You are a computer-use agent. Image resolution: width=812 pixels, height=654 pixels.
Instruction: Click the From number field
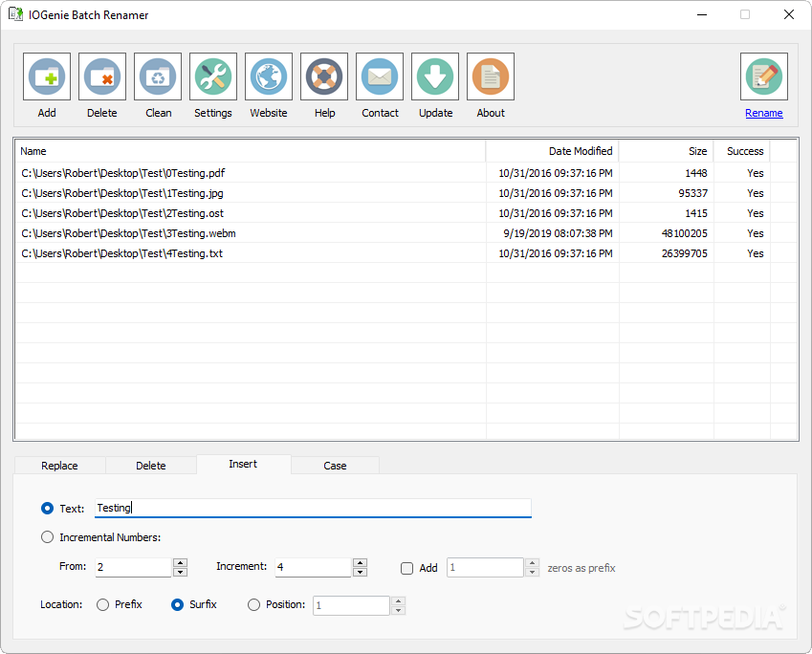[x=133, y=567]
